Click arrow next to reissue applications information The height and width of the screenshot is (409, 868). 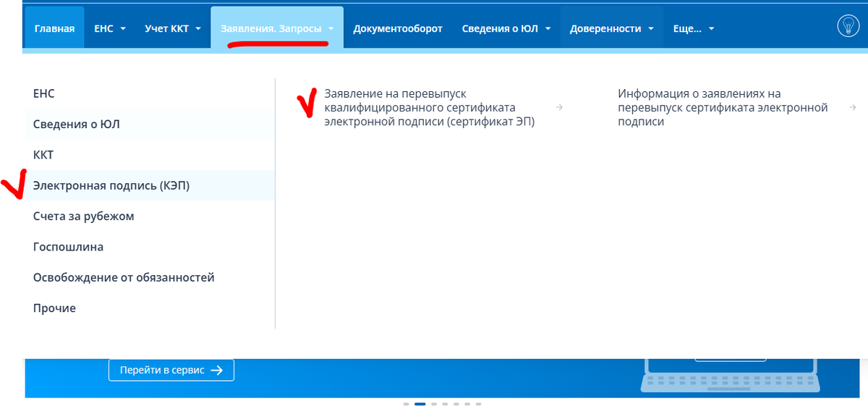(x=854, y=108)
